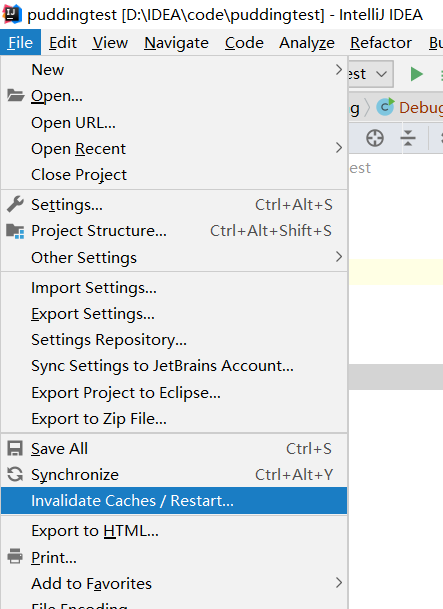Viewport: 443px width, 609px height.
Task: Click the locate crosshair target icon
Action: pos(375,138)
